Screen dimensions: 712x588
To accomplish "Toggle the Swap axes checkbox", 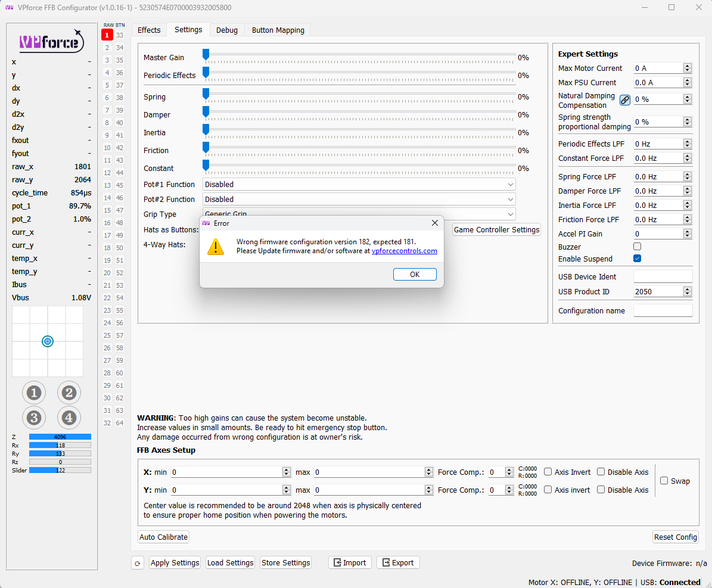I will pyautogui.click(x=664, y=480).
